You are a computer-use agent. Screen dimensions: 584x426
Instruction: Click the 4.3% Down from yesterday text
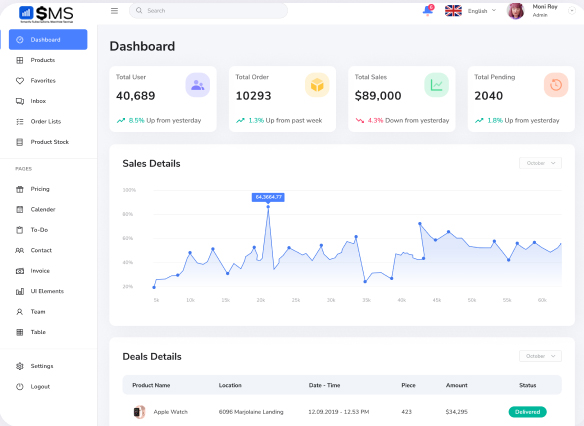coord(409,121)
